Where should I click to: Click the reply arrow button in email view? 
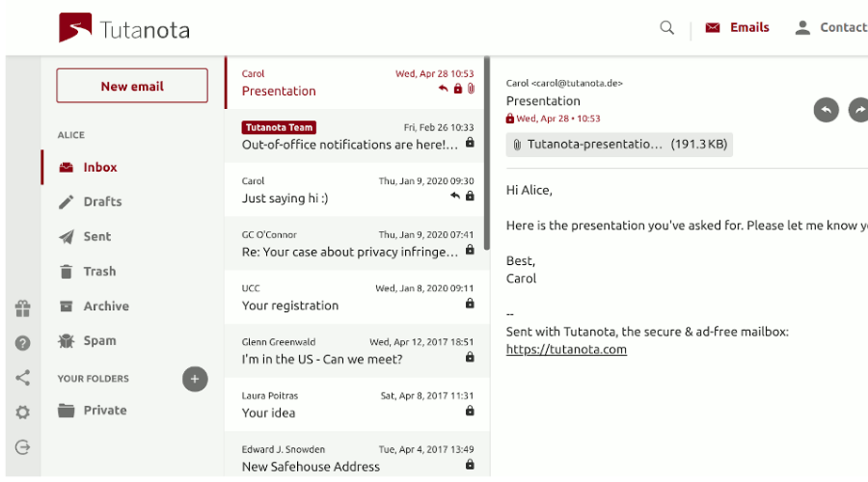(x=826, y=110)
